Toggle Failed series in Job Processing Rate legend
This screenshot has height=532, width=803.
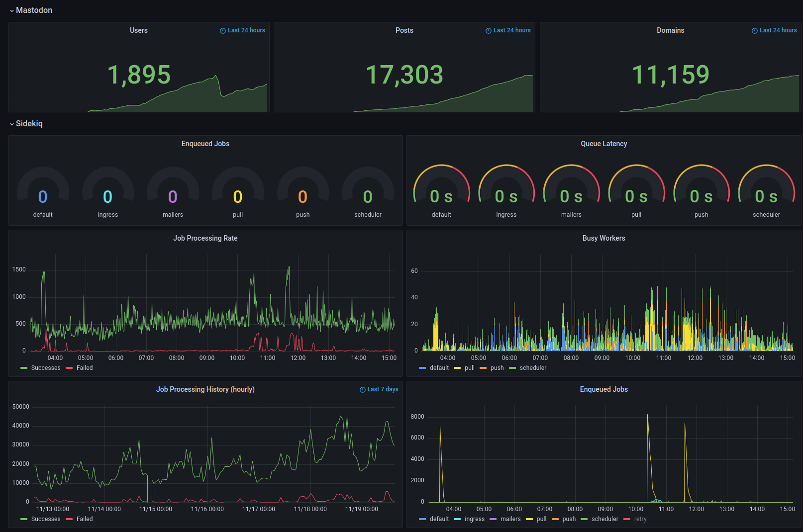(x=84, y=368)
